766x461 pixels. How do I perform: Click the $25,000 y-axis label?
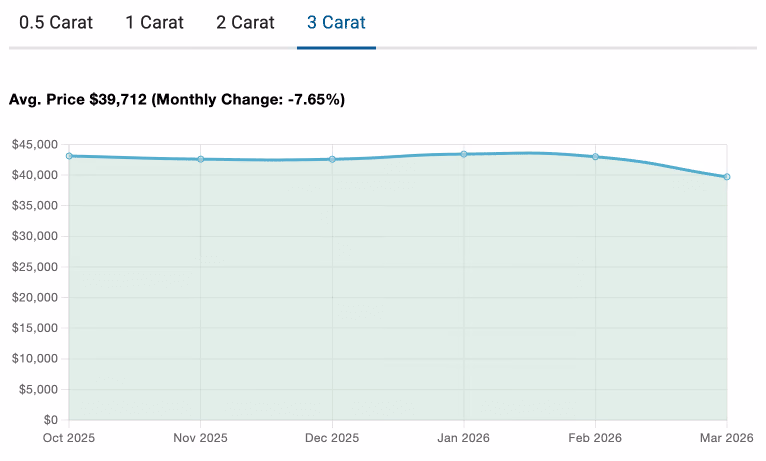35,267
